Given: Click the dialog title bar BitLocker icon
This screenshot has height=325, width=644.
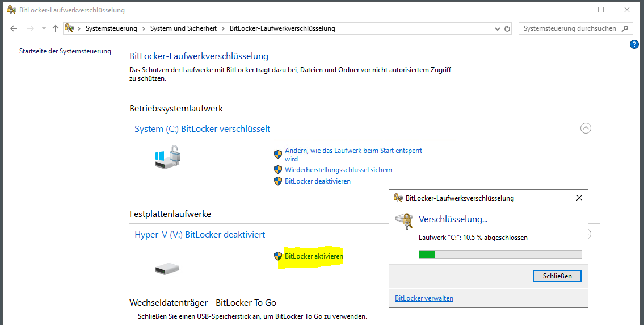Looking at the screenshot, I should [x=398, y=198].
